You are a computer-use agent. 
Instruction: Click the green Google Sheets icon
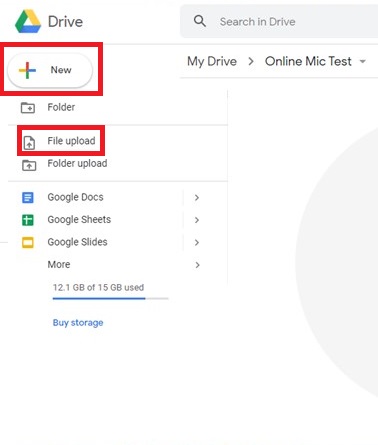click(28, 220)
